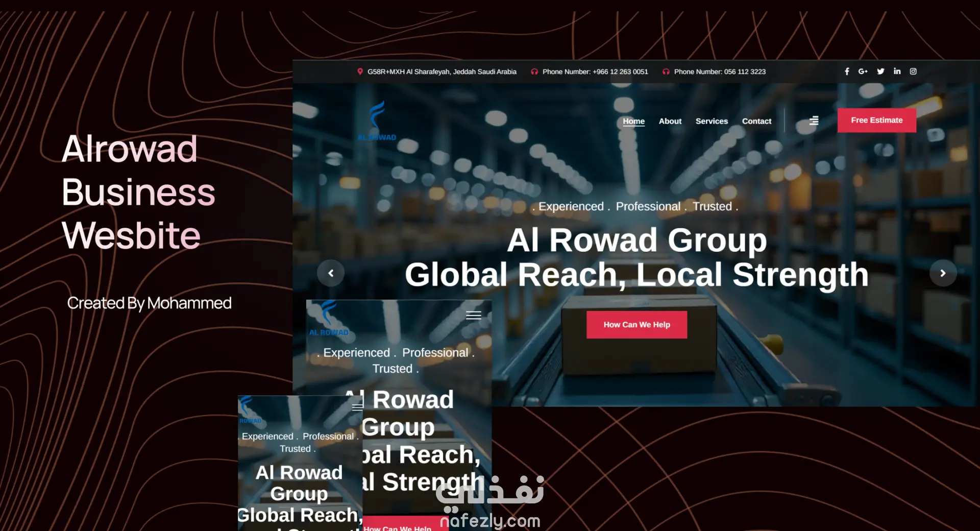Open the Services nav item
980x531 pixels.
712,121
